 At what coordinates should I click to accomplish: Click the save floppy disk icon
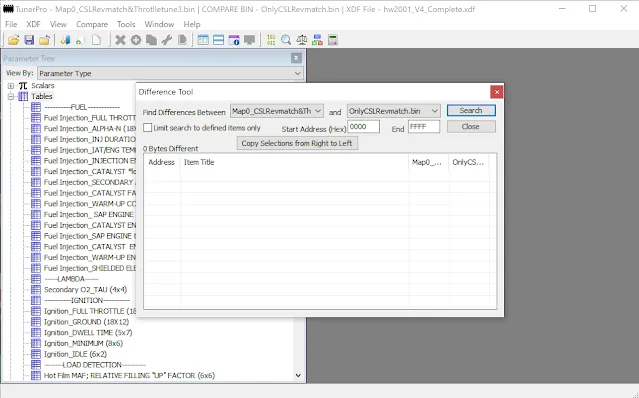29,40
